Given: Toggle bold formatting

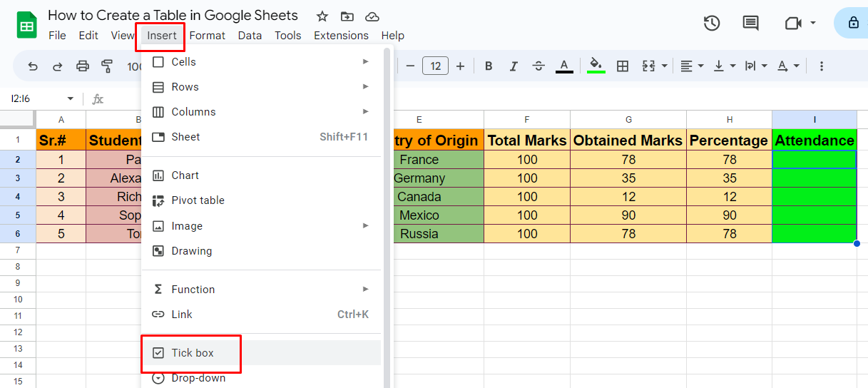Looking at the screenshot, I should coord(489,66).
